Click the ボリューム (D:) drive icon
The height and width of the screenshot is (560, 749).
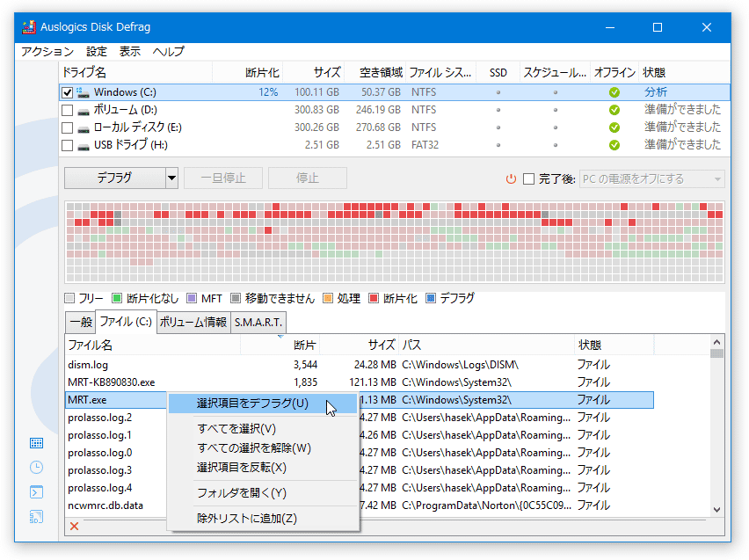[84, 112]
